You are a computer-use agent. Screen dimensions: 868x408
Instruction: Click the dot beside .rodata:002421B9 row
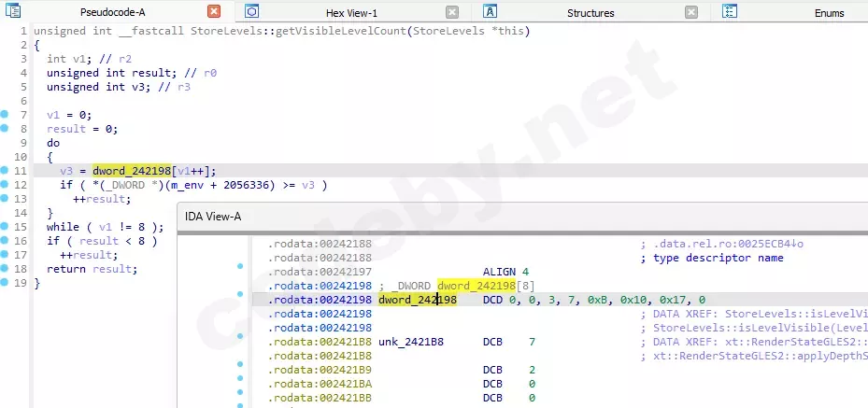point(240,364)
